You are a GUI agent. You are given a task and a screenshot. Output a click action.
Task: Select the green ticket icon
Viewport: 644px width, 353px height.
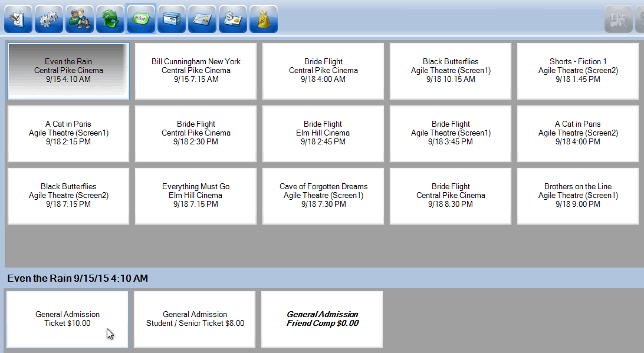[x=140, y=19]
